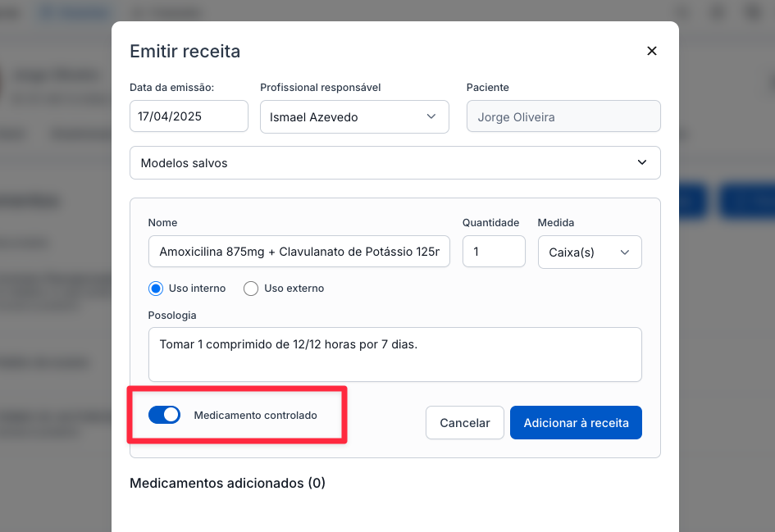Click the Data da emissão date field
The image size is (775, 532).
pyautogui.click(x=189, y=116)
